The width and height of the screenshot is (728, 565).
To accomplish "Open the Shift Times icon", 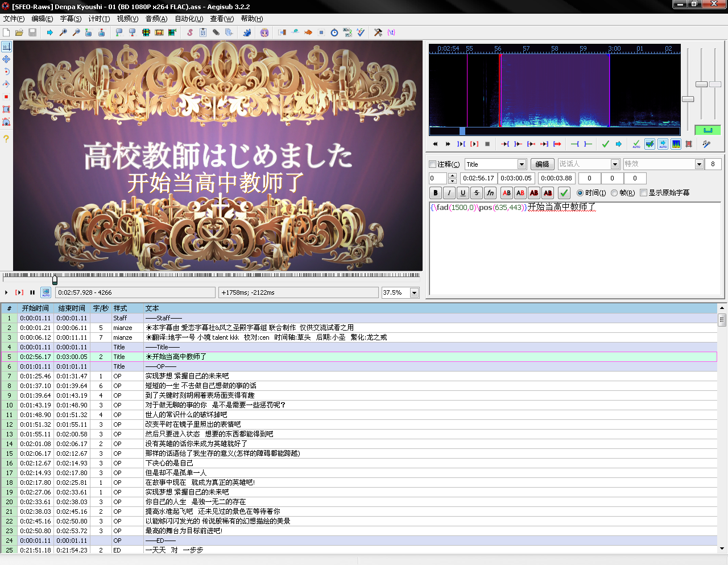I will click(x=282, y=32).
